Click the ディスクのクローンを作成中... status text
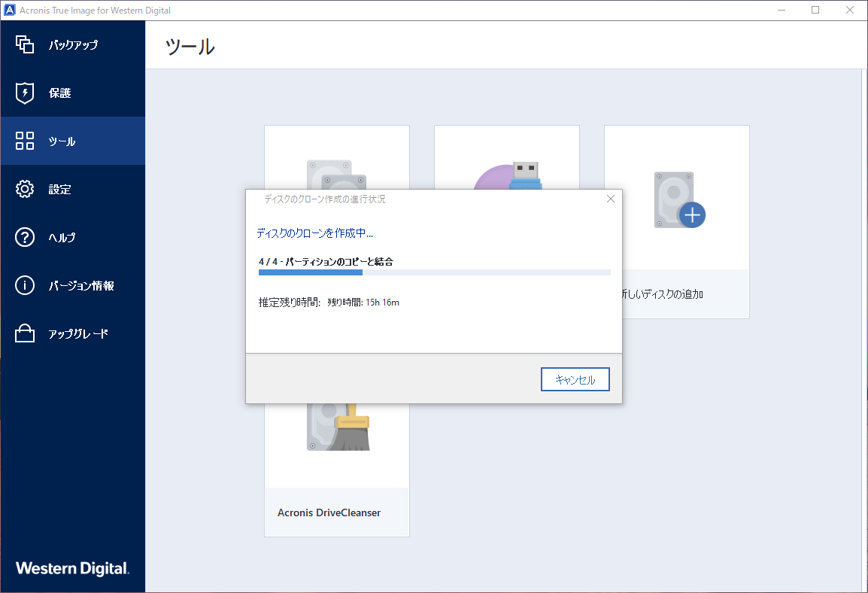Viewport: 868px width, 593px height. (314, 233)
